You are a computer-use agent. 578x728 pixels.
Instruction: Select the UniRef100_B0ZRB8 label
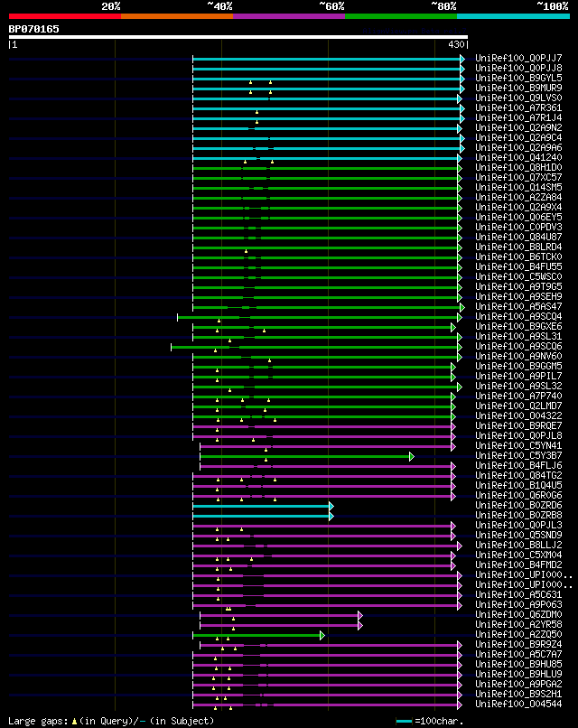point(518,516)
